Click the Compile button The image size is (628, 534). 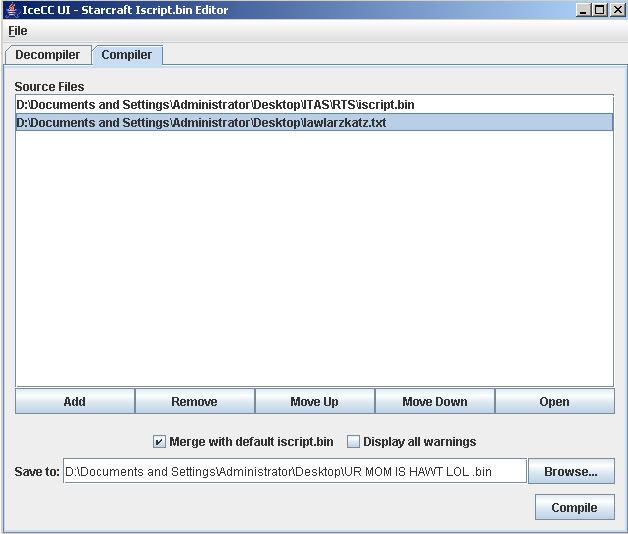click(575, 507)
